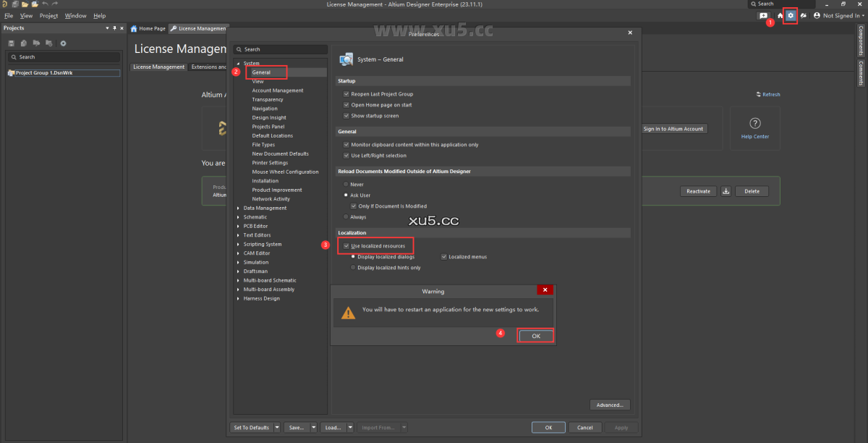Screen dimensions: 868x443
Task: Switch to the Extensions and Updates tab
Action: [x=208, y=66]
